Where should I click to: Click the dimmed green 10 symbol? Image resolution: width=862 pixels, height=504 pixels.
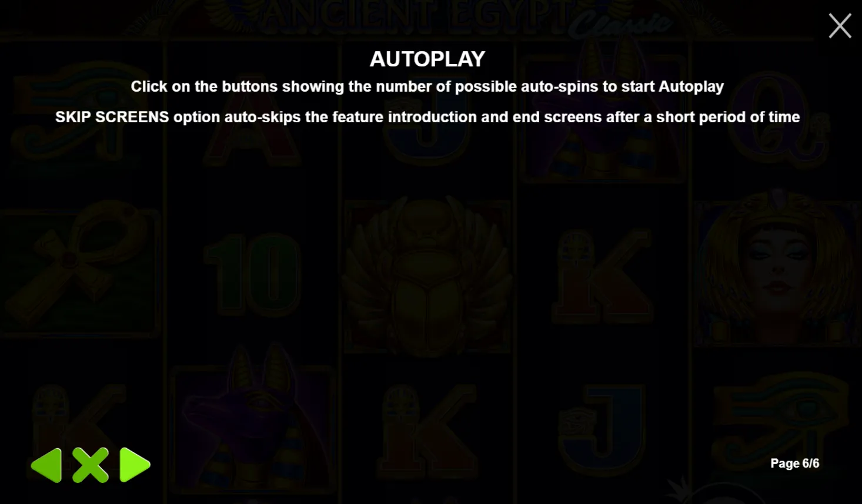pyautogui.click(x=253, y=274)
